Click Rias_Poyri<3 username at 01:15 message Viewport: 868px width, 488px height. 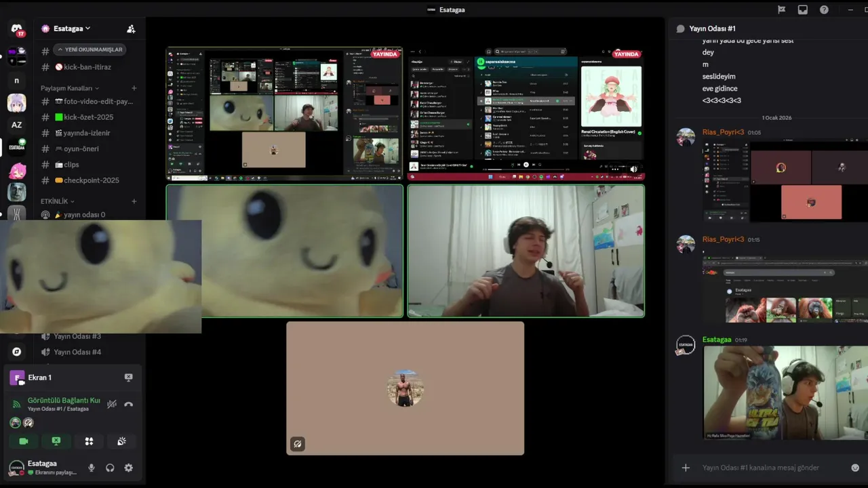click(723, 239)
